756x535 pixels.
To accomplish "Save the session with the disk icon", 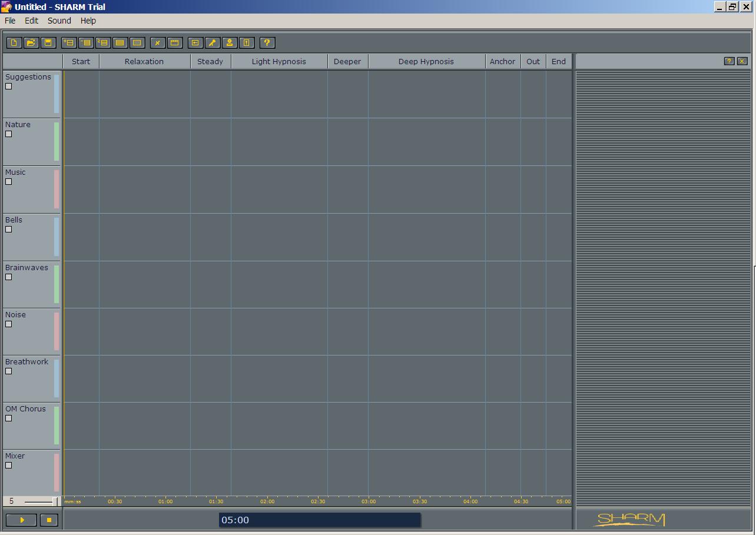I will (48, 43).
